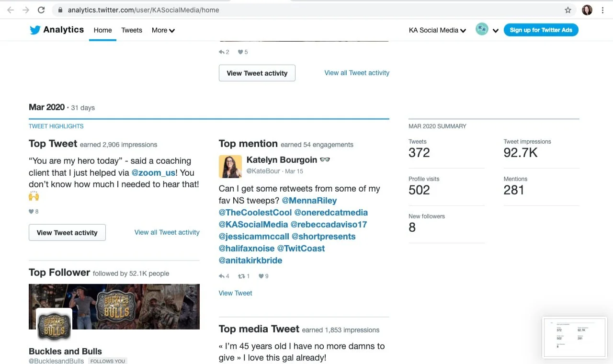Click the account avatar in Analytics header

click(x=482, y=29)
